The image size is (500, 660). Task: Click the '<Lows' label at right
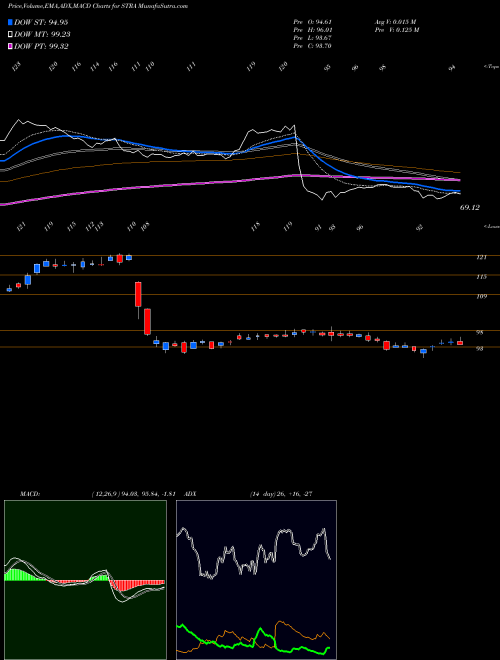pyautogui.click(x=491, y=226)
